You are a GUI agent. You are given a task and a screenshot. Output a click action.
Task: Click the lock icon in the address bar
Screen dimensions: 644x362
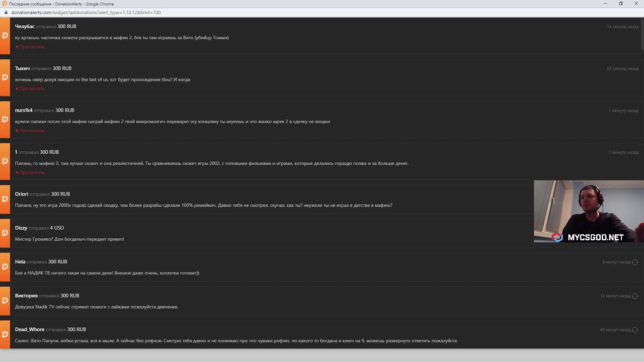6,12
